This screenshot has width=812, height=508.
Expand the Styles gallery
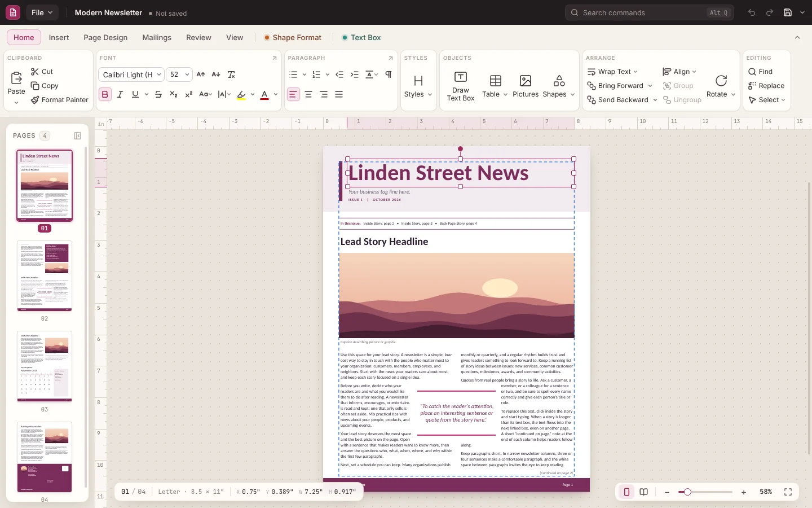point(418,86)
